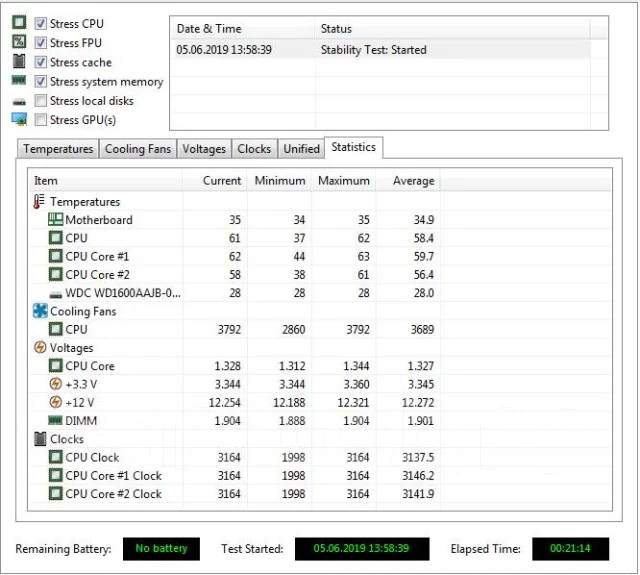The height and width of the screenshot is (575, 640).
Task: Select the Statistics tab
Action: pyautogui.click(x=353, y=147)
